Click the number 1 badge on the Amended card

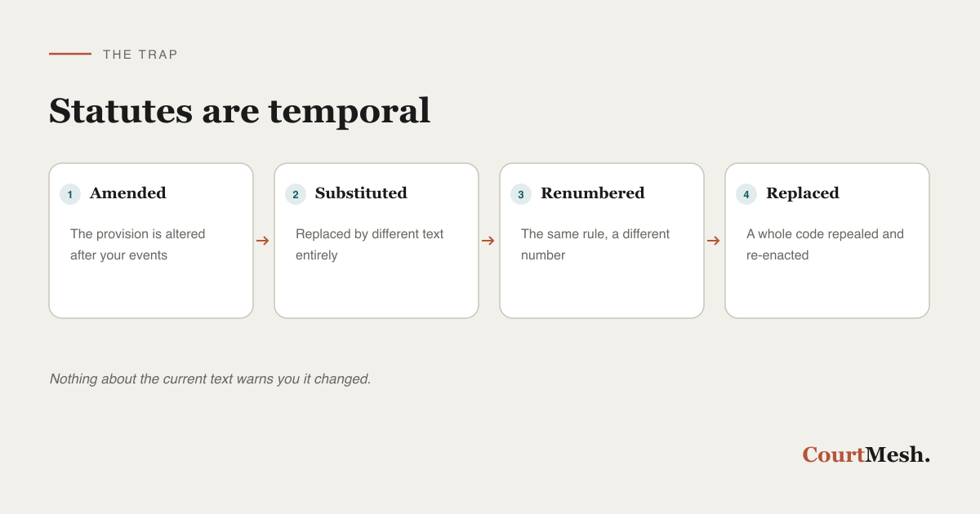click(70, 194)
